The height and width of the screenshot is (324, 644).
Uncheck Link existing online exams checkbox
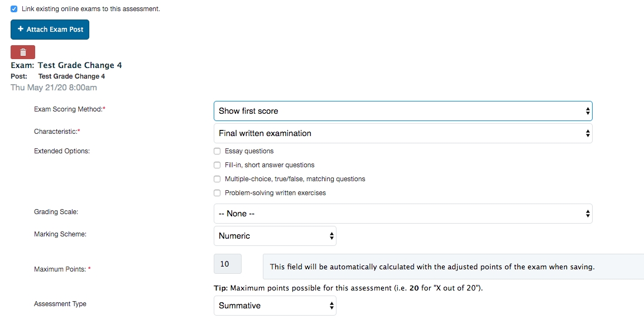[x=14, y=9]
